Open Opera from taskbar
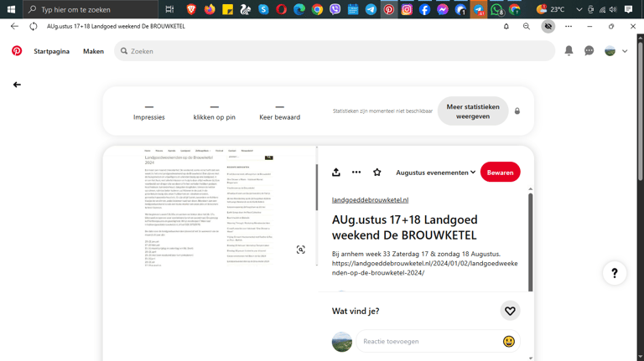Screen dimensions: 644x361 pyautogui.click(x=282, y=9)
